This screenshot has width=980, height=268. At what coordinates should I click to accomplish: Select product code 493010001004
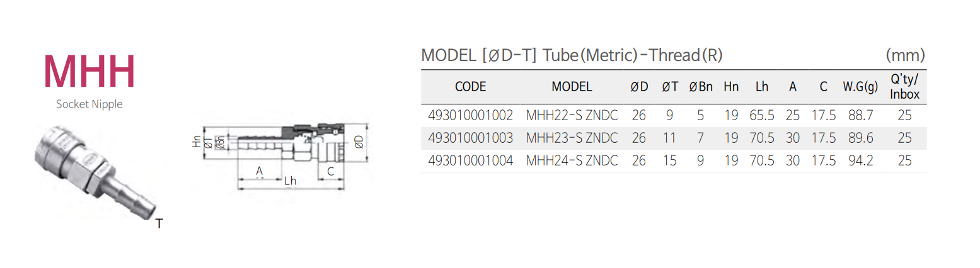coord(470,160)
